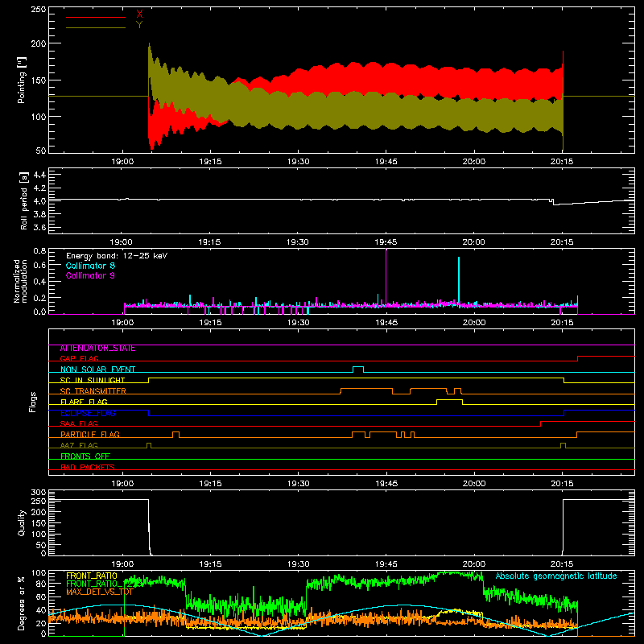Screen dimensions: 644x644
Task: Click the 19:30 tick label under Pointing plot
Action: click(x=298, y=162)
